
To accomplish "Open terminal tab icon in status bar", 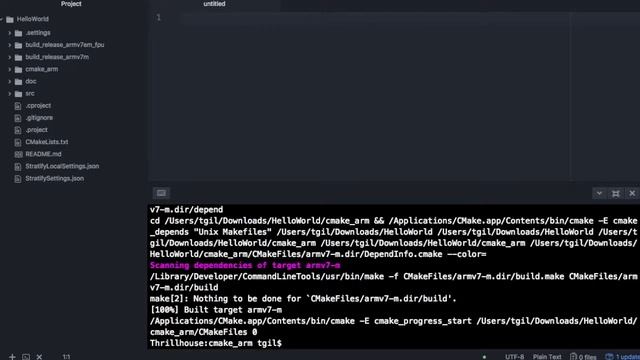I will click(x=26, y=357).
